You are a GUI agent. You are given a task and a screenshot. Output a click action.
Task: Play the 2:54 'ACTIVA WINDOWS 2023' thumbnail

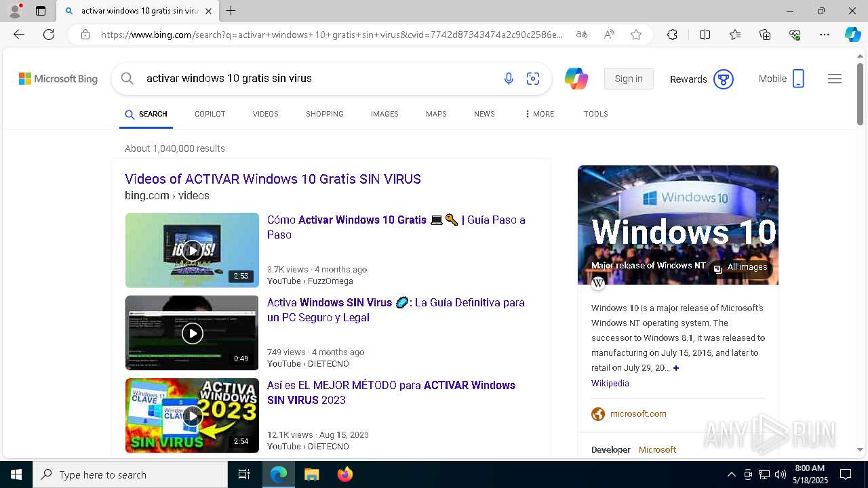coord(192,415)
